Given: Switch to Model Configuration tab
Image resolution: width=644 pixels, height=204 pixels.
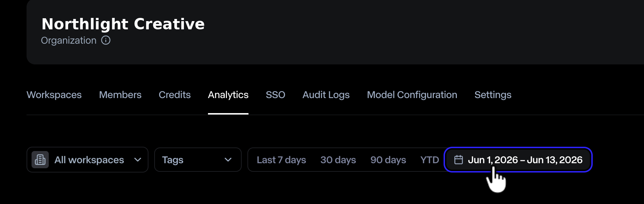Looking at the screenshot, I should (x=412, y=95).
